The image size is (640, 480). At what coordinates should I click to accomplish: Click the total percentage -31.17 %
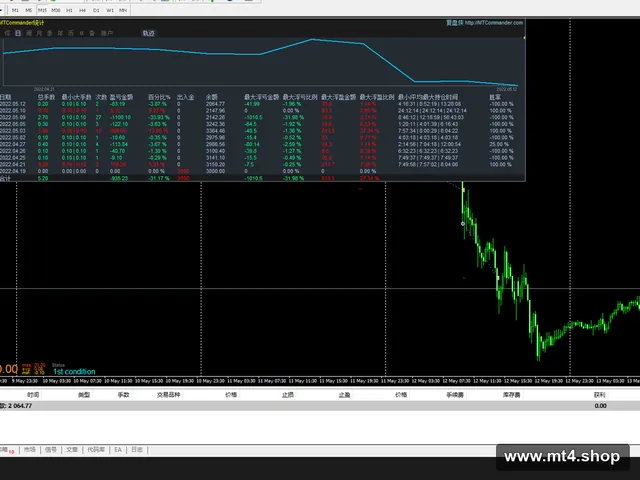click(x=159, y=178)
